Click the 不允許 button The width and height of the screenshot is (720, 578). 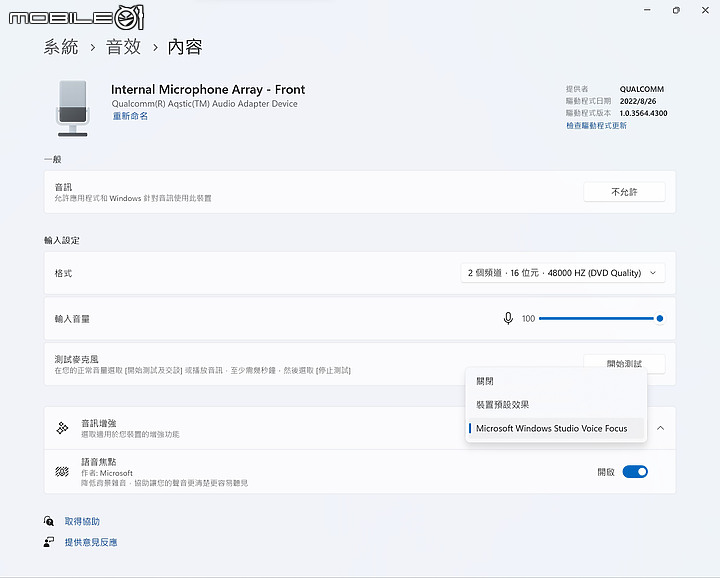[x=624, y=192]
